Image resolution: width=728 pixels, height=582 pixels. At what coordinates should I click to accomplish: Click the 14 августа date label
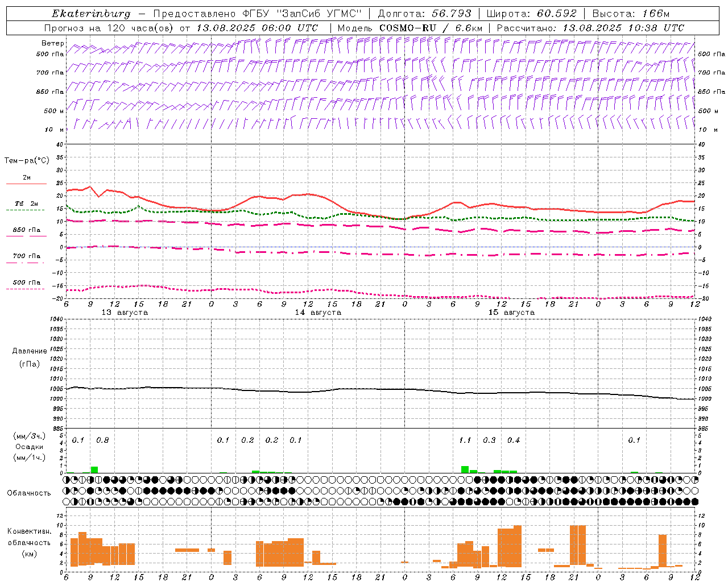tap(318, 313)
